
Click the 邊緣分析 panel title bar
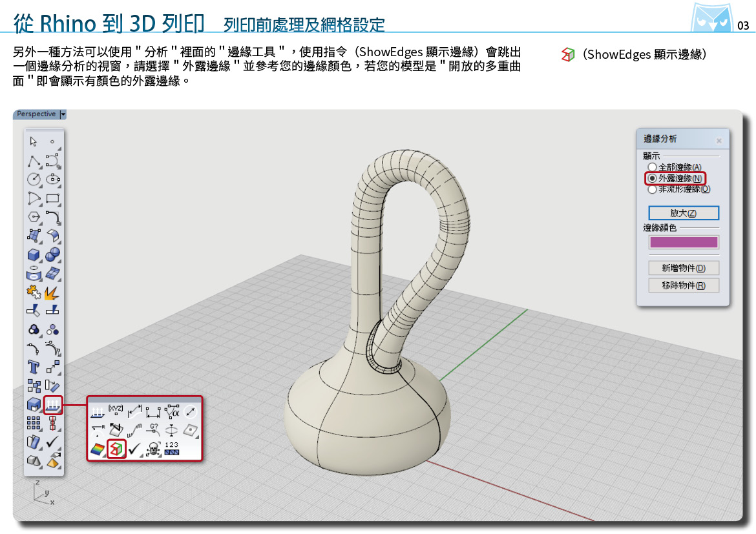click(x=683, y=139)
